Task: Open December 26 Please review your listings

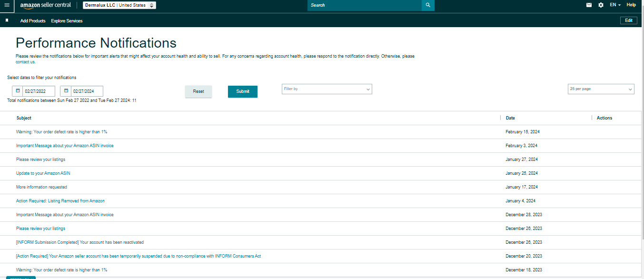Action: click(40, 229)
